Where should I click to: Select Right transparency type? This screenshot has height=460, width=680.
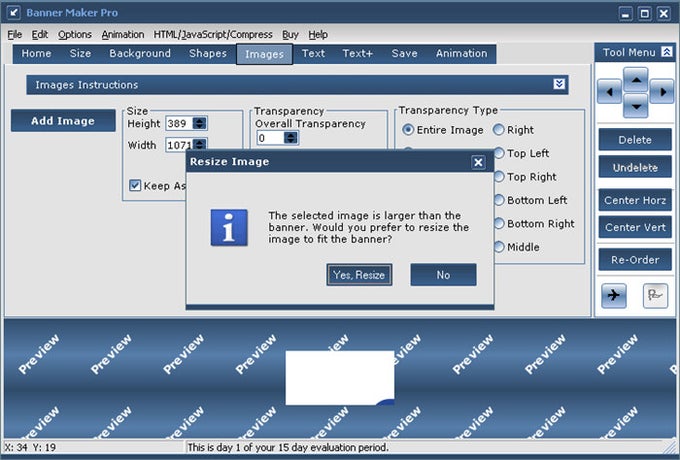tap(499, 130)
